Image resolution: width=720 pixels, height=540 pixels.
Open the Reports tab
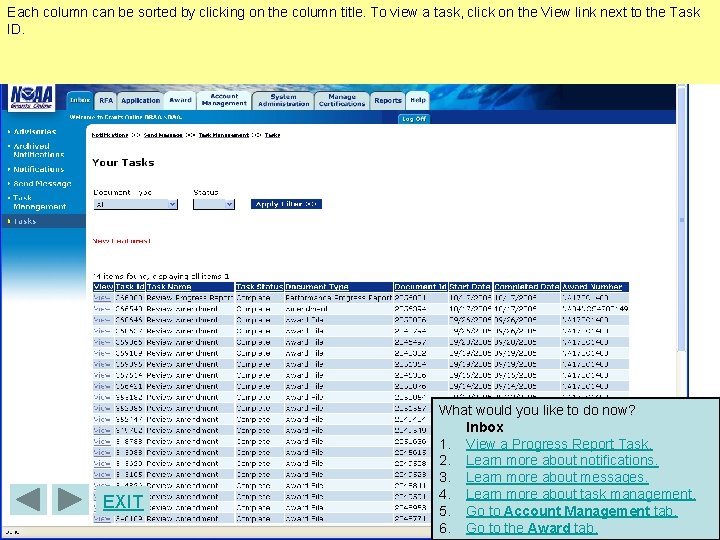pos(388,101)
